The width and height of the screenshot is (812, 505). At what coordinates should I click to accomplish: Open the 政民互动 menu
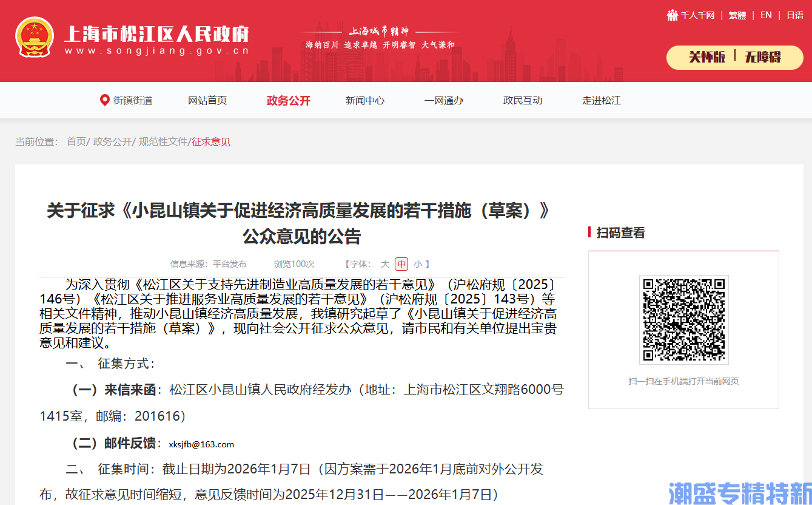(523, 101)
